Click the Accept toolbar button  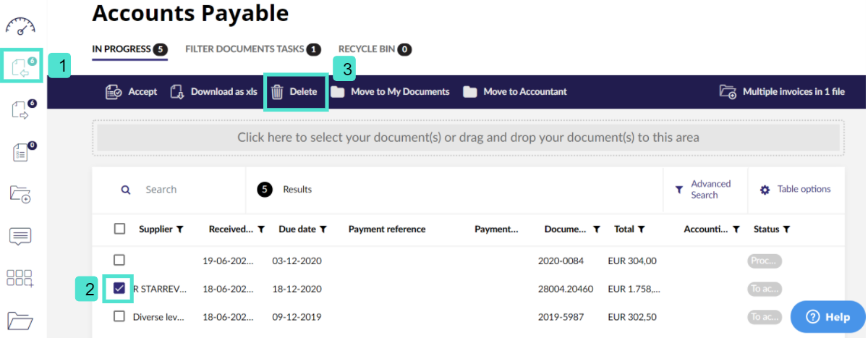(131, 92)
